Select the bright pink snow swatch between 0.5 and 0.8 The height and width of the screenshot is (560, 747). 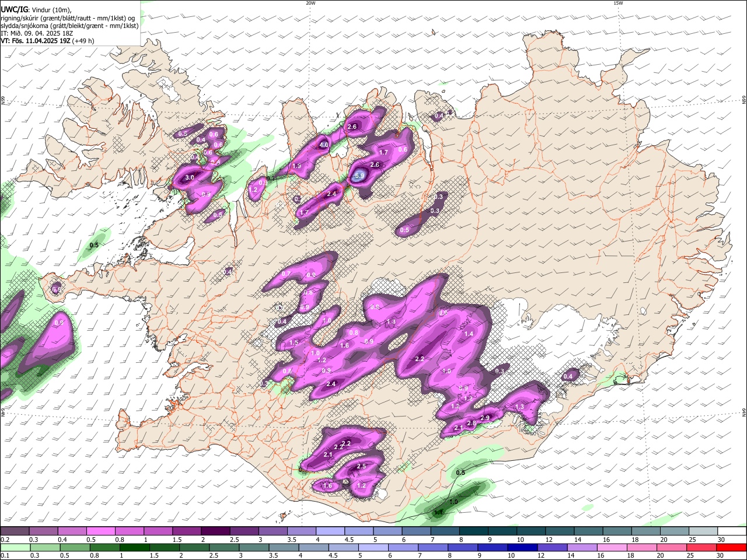(100, 531)
